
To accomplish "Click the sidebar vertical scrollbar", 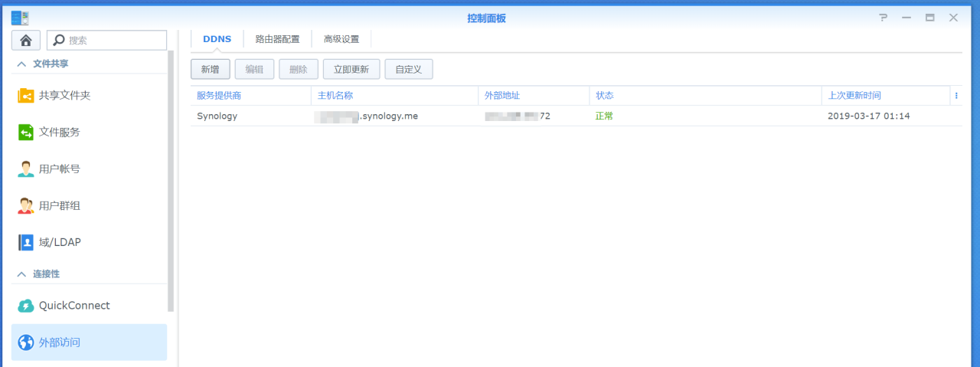I will pos(171,180).
